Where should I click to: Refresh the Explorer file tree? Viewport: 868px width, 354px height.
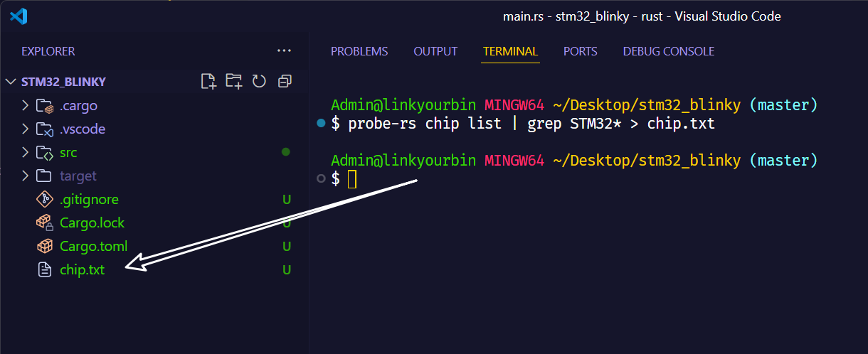[x=259, y=81]
